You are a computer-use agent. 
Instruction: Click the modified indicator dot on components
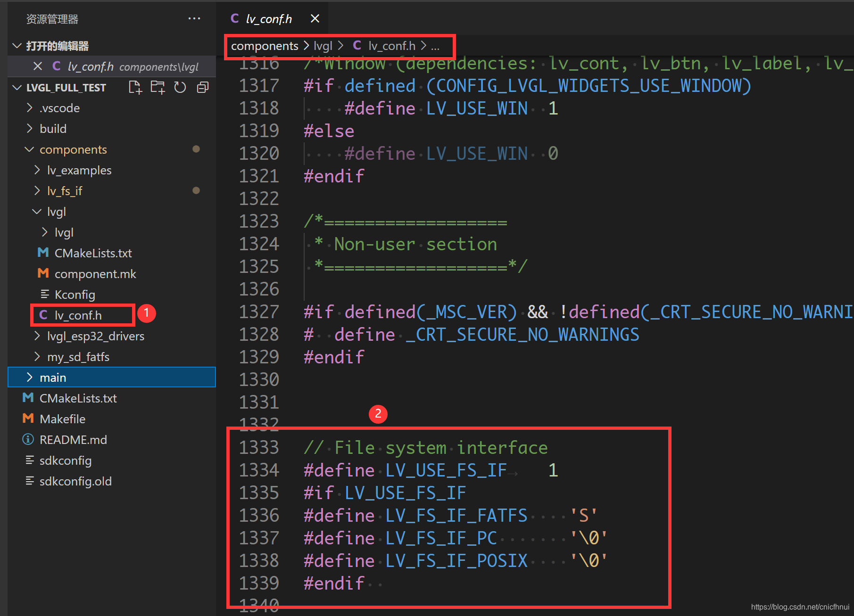click(196, 149)
